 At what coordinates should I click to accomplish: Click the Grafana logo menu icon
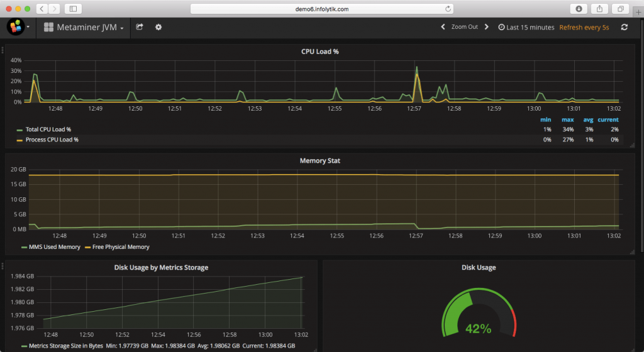pyautogui.click(x=16, y=27)
